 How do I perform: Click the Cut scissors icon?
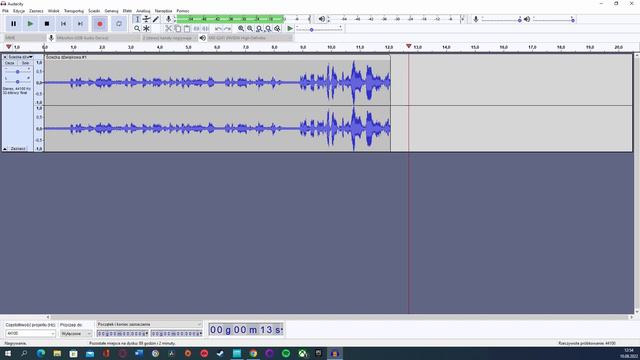(x=168, y=29)
